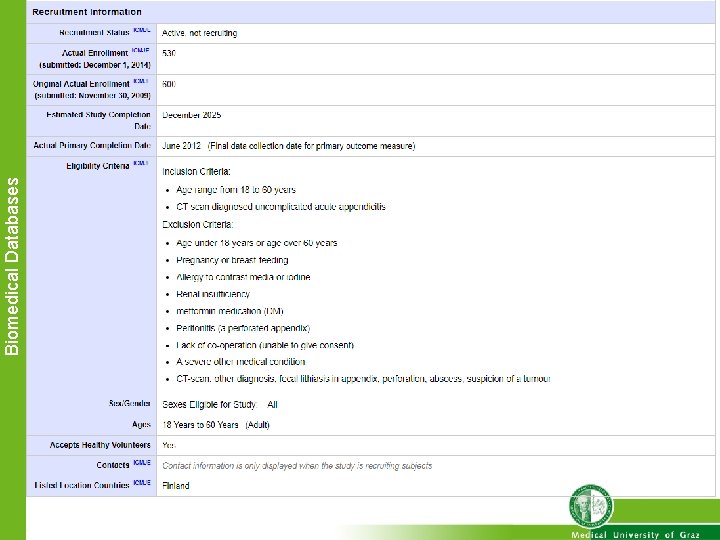
Task: Click 'Medical University of Graz' footer text
Action: [x=636, y=535]
